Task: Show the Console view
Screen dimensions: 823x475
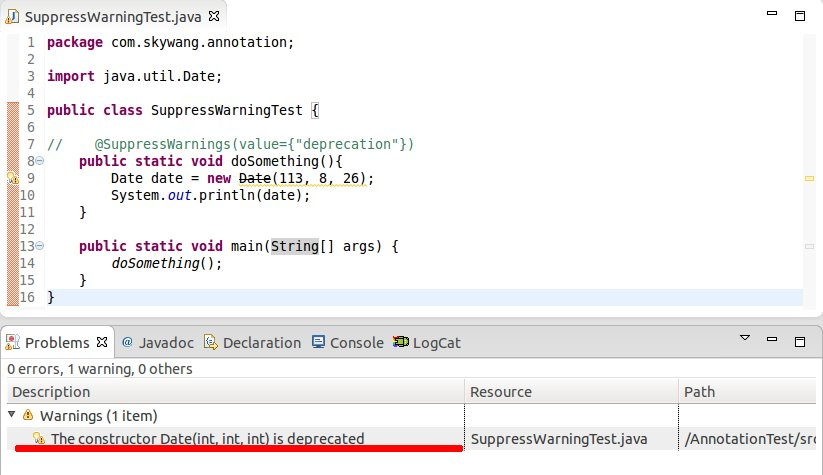Action: (x=347, y=343)
